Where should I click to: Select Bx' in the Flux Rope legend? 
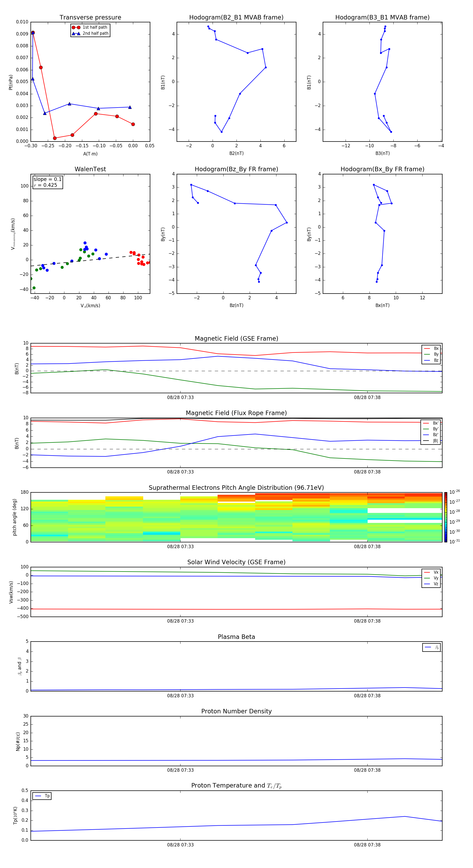431,423
